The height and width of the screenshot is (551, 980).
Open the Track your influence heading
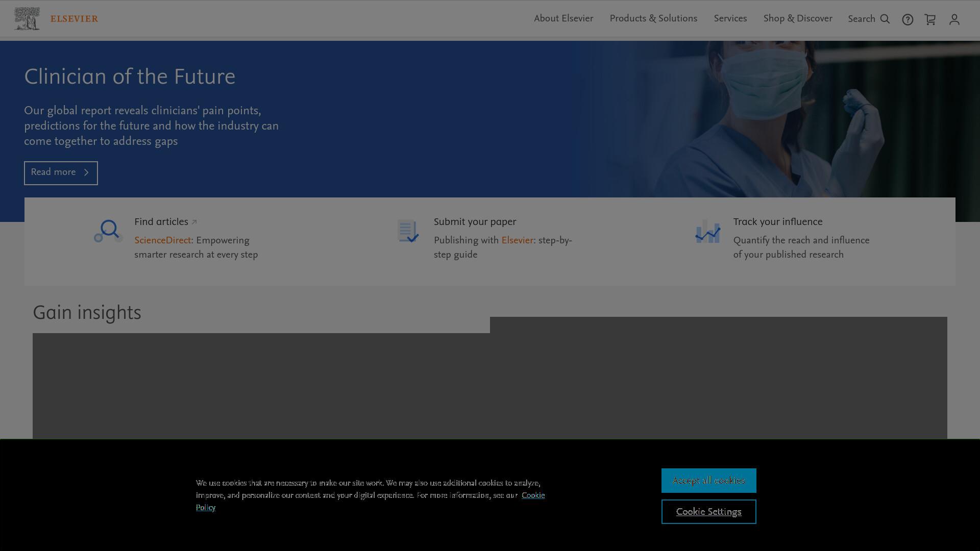778,222
